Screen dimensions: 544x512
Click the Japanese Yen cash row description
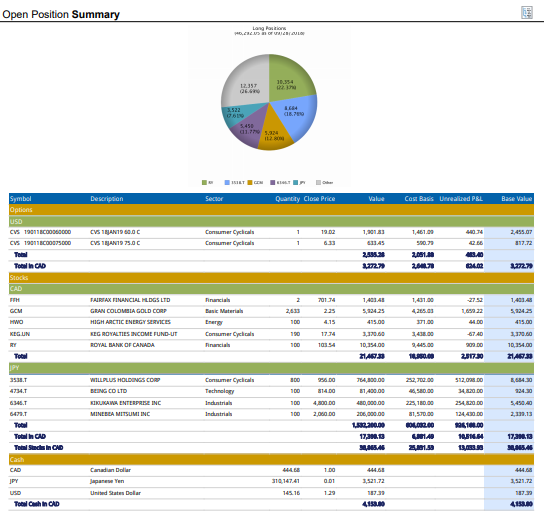[x=107, y=481]
